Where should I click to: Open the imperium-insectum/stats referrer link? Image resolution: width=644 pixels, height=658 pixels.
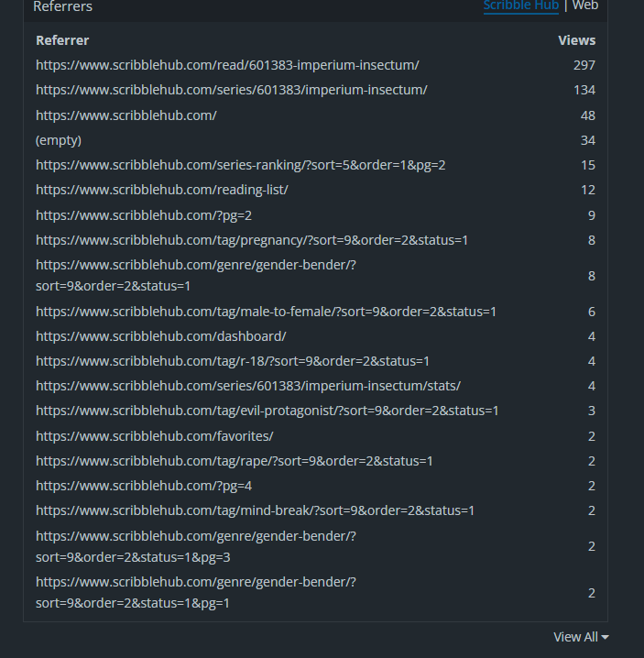pyautogui.click(x=248, y=386)
